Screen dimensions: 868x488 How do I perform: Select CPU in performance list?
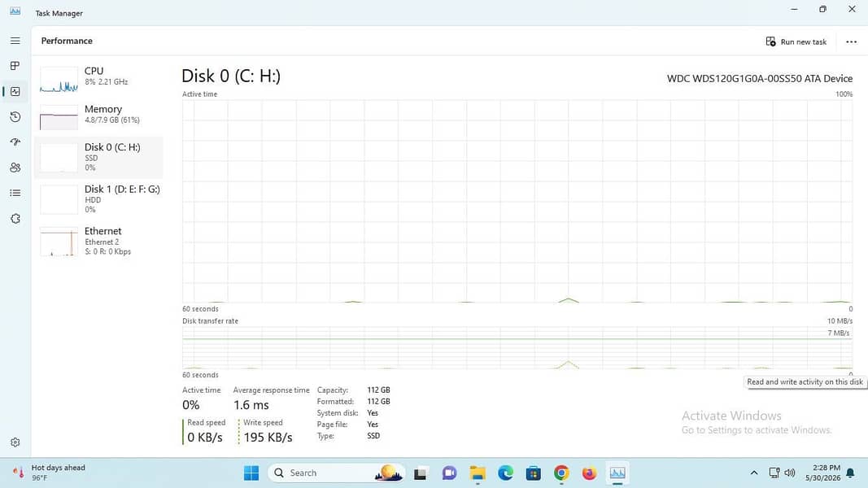click(x=98, y=78)
